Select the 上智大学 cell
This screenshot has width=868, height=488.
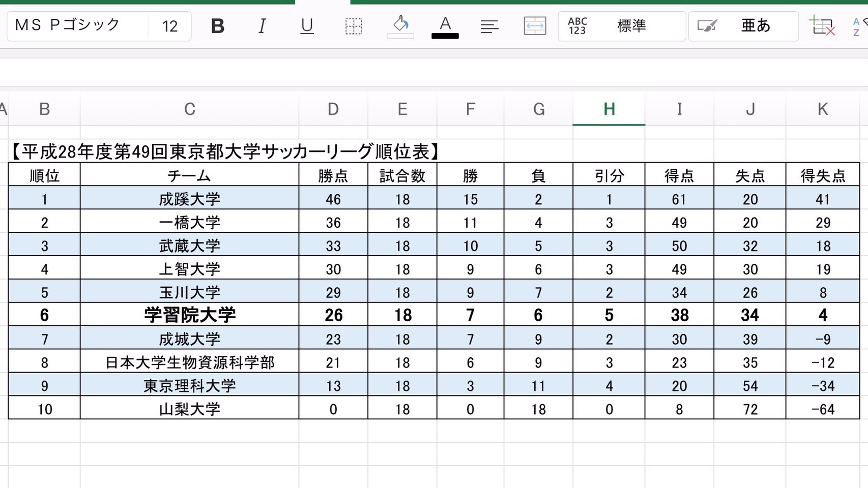click(x=189, y=268)
